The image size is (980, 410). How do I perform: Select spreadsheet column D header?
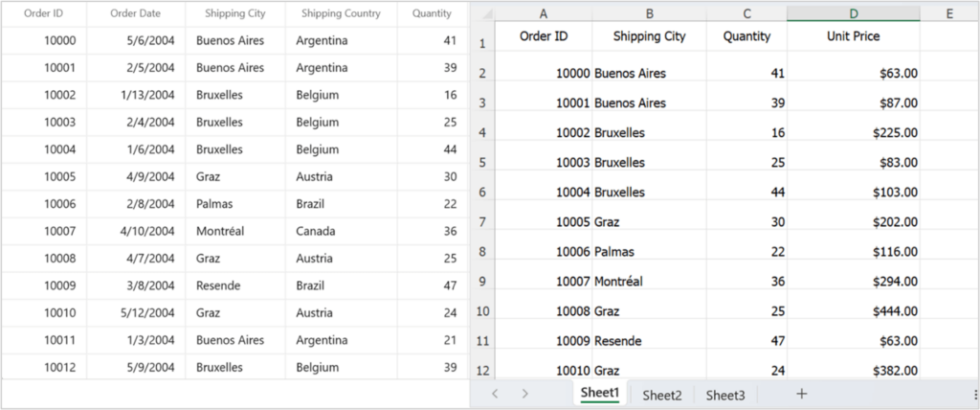point(854,13)
